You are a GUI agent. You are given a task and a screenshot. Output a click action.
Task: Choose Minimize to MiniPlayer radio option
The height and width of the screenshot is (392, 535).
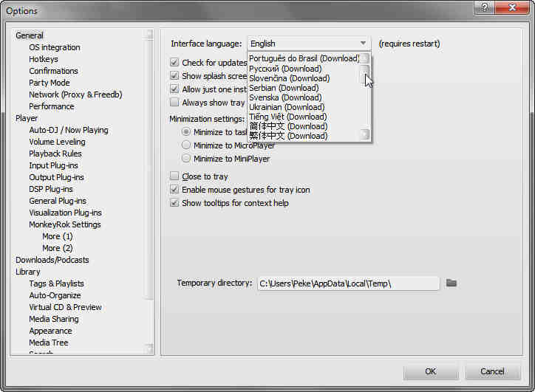186,159
